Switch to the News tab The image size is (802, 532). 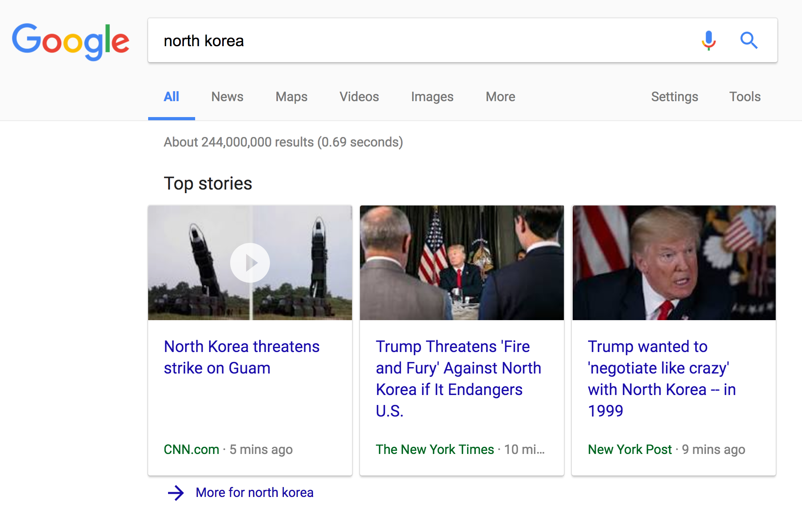(227, 97)
